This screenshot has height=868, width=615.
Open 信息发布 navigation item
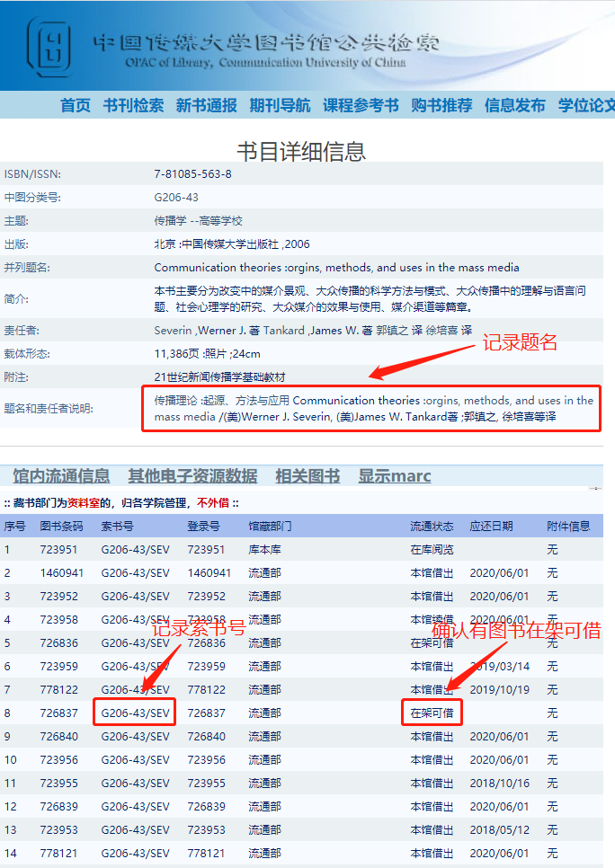pyautogui.click(x=514, y=105)
